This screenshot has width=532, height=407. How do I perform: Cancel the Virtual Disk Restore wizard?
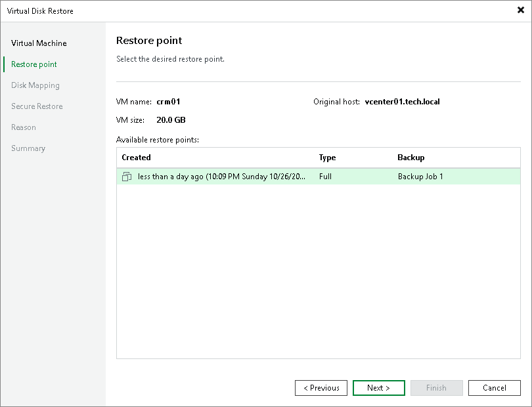tap(494, 387)
